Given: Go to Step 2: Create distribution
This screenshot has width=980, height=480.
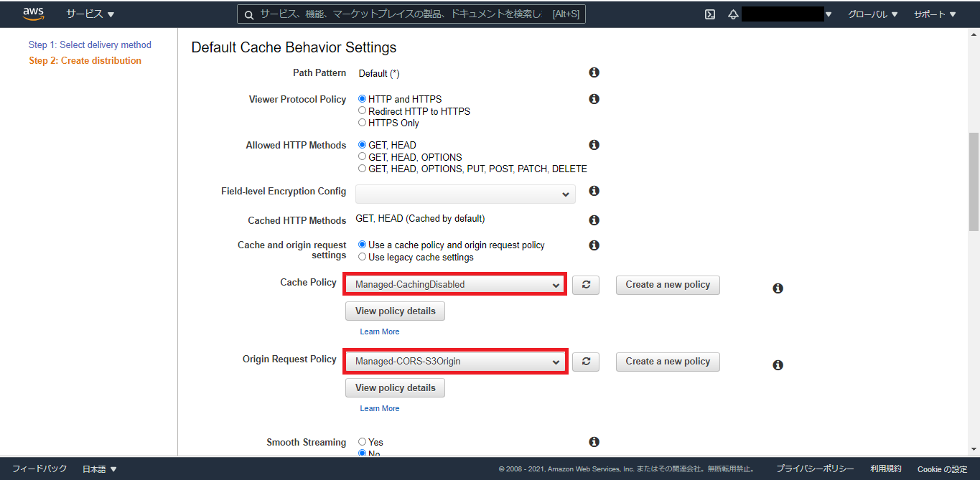Looking at the screenshot, I should 85,60.
